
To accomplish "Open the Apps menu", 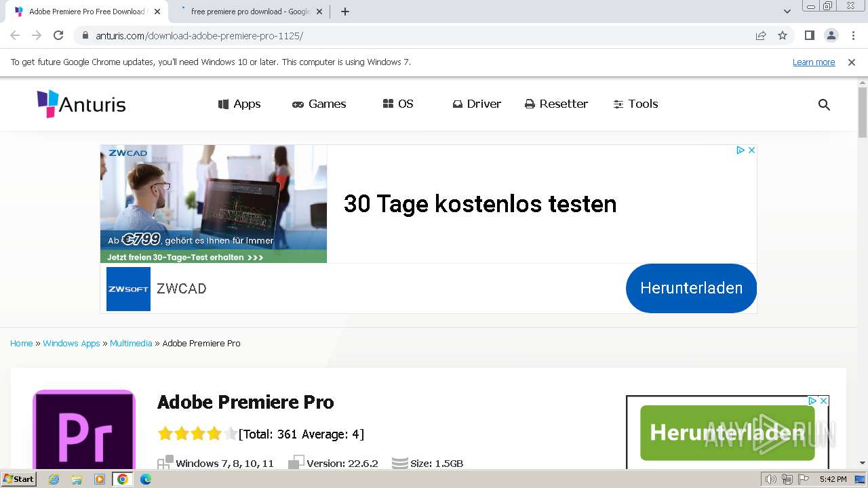I will pos(239,104).
